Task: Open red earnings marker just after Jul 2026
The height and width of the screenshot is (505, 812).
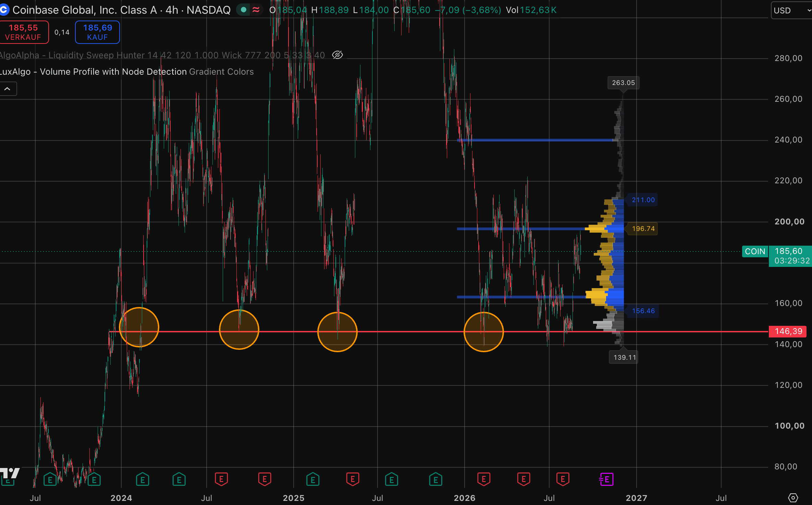Action: [563, 479]
